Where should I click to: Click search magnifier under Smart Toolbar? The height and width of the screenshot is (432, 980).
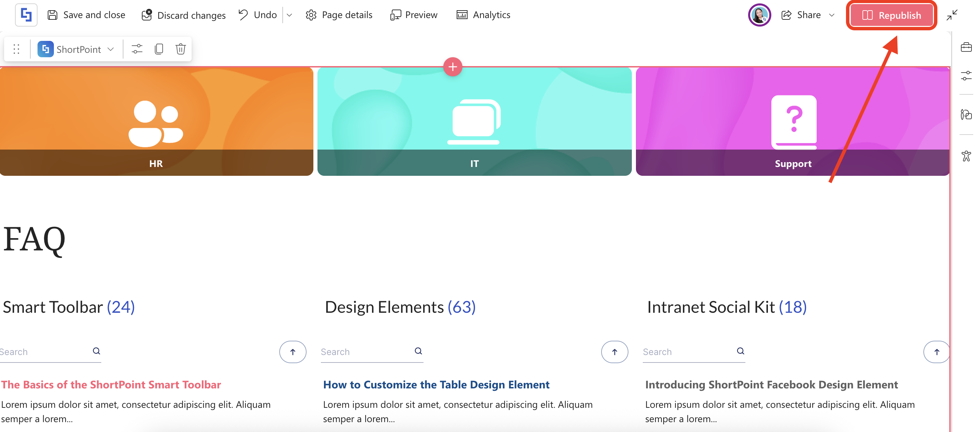click(x=96, y=351)
